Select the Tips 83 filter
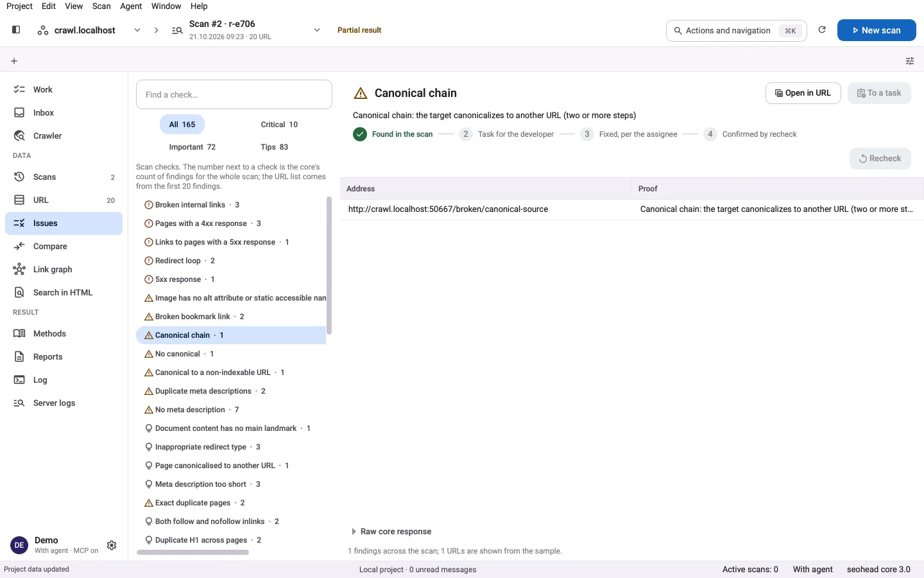The image size is (924, 578). point(275,147)
